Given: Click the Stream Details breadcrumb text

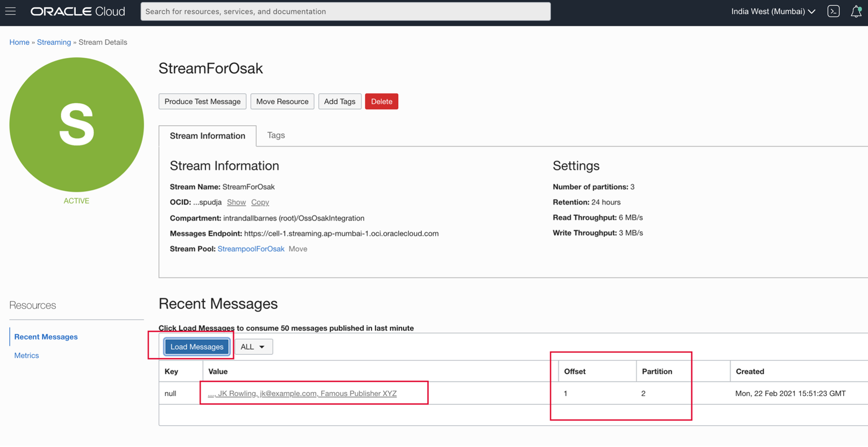Looking at the screenshot, I should pos(103,42).
